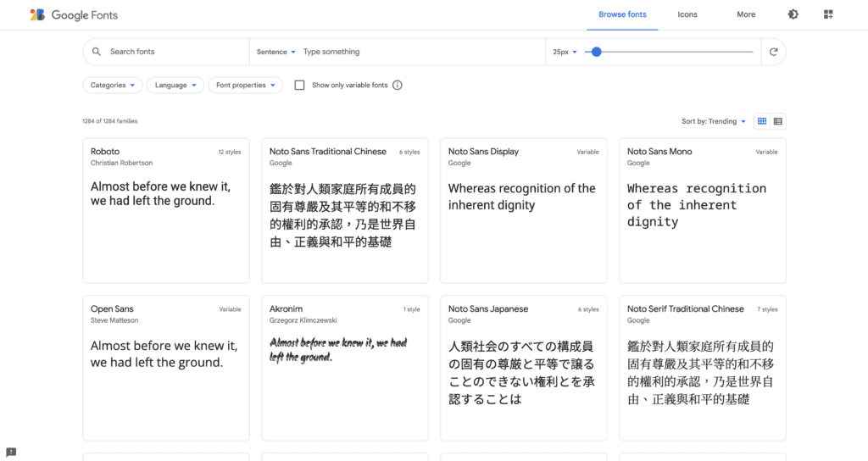Switch to list view layout
Image resolution: width=868 pixels, height=461 pixels.
(x=777, y=121)
